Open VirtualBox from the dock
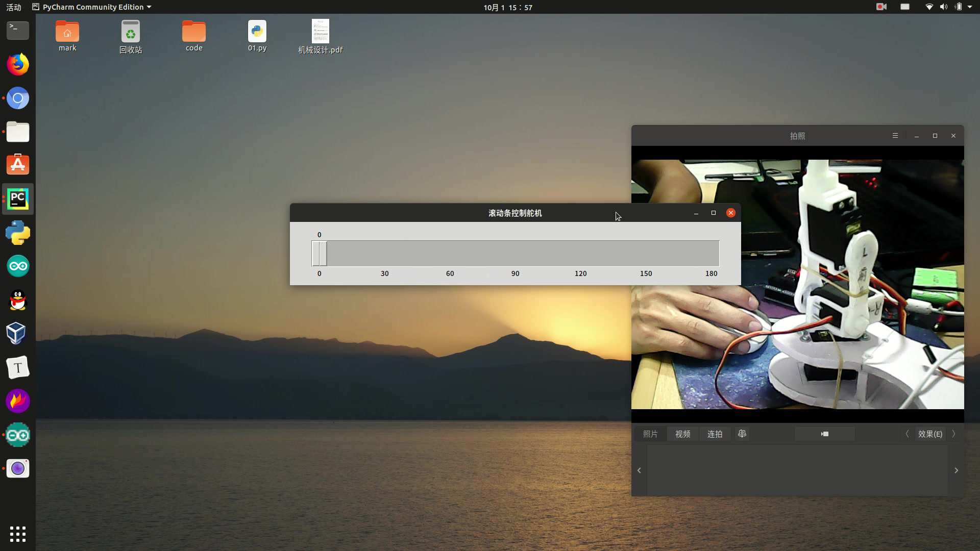The height and width of the screenshot is (551, 980). coord(18,334)
